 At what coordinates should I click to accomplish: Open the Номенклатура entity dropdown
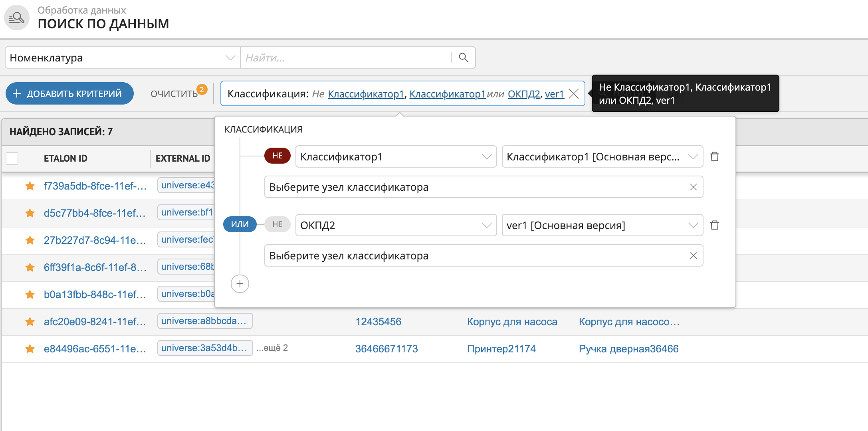[122, 58]
